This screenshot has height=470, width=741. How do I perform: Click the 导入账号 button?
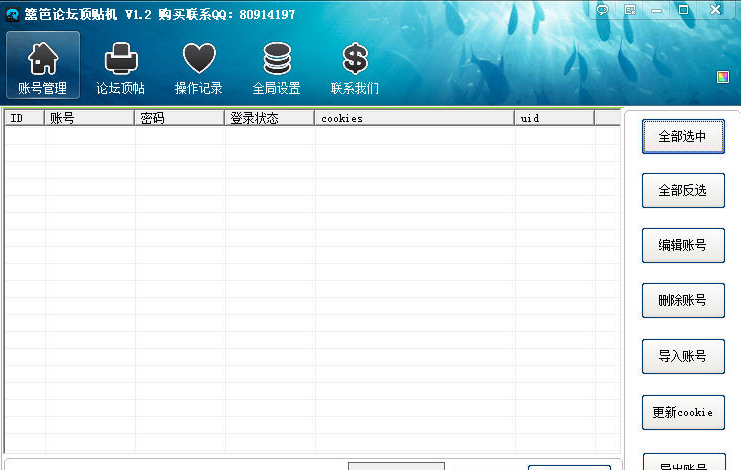pyautogui.click(x=683, y=356)
